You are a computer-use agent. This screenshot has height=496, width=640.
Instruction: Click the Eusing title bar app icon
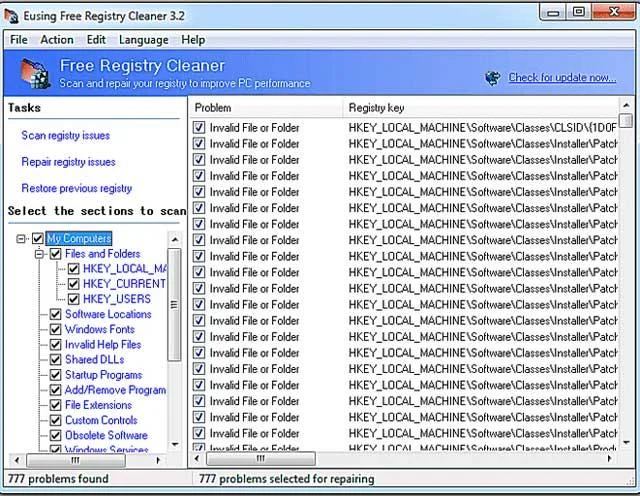click(x=11, y=16)
